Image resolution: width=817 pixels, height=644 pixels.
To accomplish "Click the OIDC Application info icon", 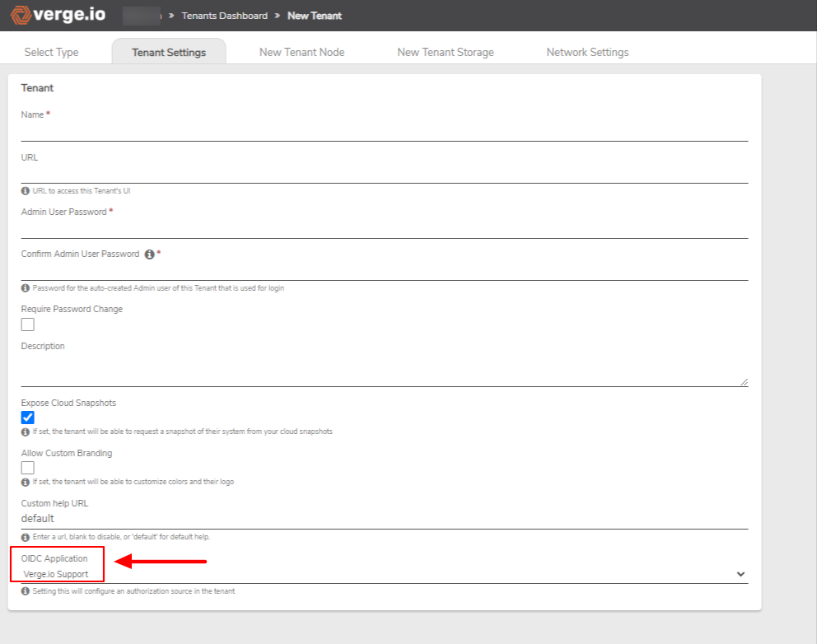I will pyautogui.click(x=26, y=590).
